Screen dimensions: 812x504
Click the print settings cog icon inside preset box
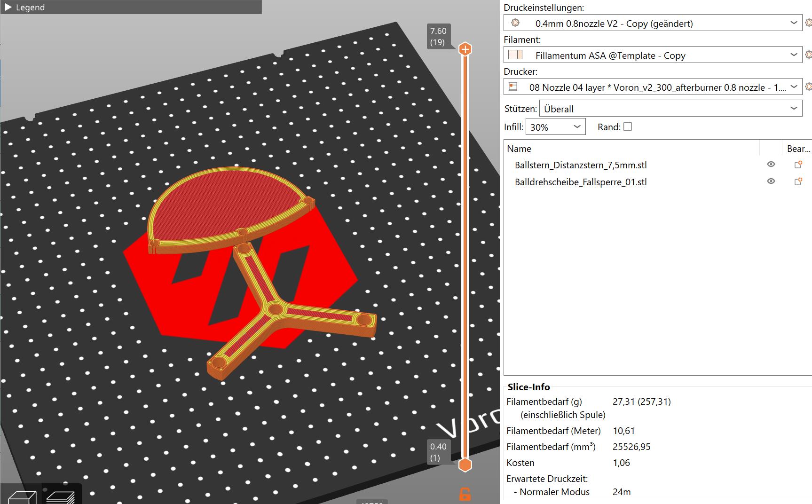(x=515, y=23)
